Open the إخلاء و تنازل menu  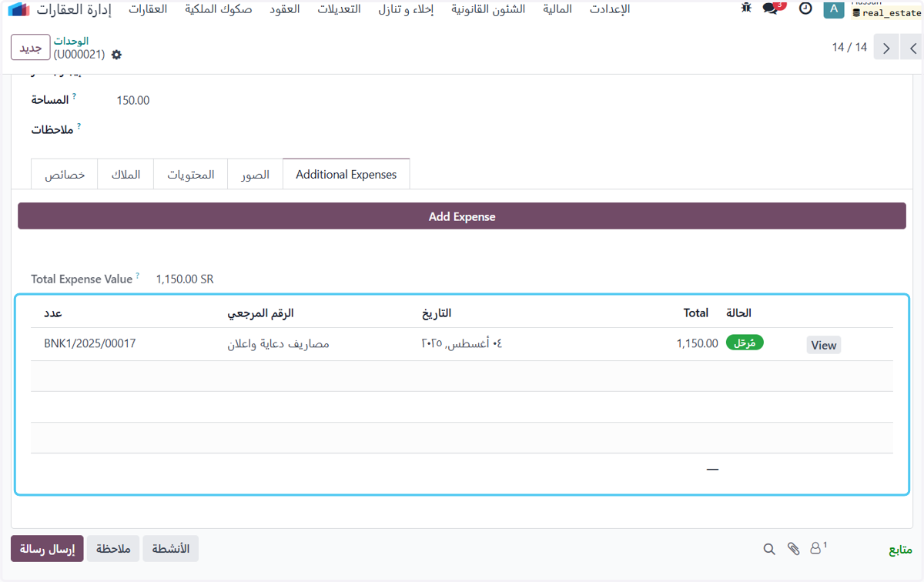tap(406, 9)
